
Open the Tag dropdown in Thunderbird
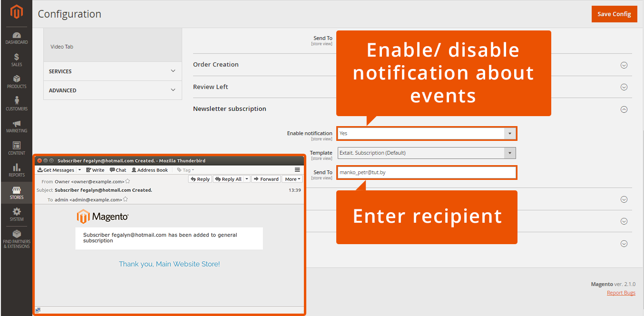point(185,170)
